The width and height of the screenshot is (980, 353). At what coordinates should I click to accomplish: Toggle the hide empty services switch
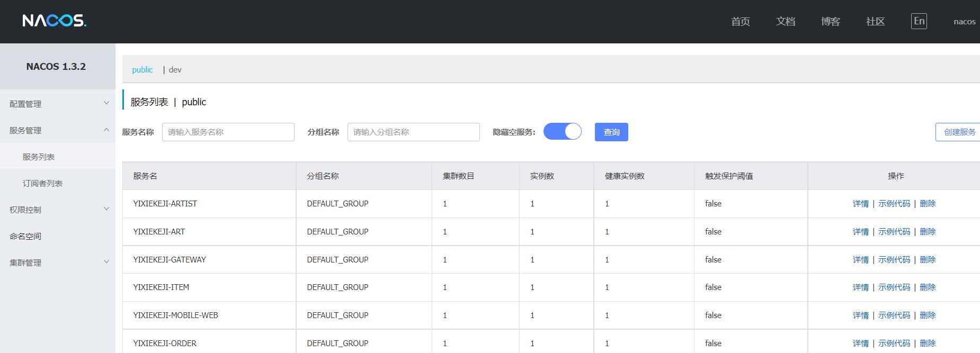point(563,131)
